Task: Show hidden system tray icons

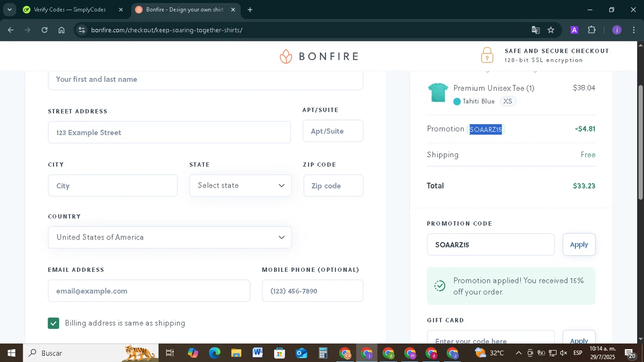Action: click(x=519, y=353)
